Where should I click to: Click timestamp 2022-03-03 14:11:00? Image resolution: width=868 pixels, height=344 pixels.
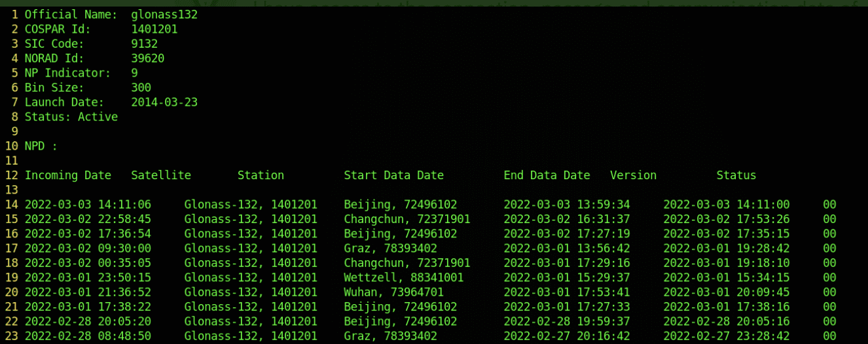tap(727, 205)
